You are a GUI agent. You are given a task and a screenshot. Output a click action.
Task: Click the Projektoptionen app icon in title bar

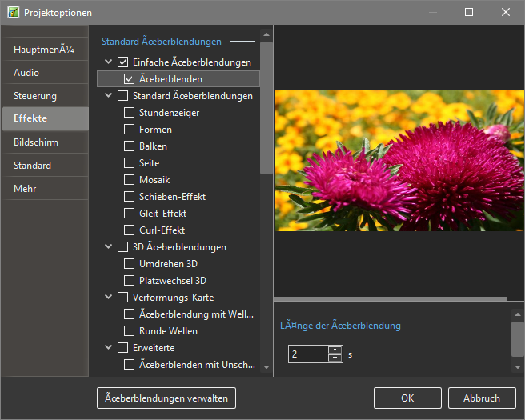point(13,12)
